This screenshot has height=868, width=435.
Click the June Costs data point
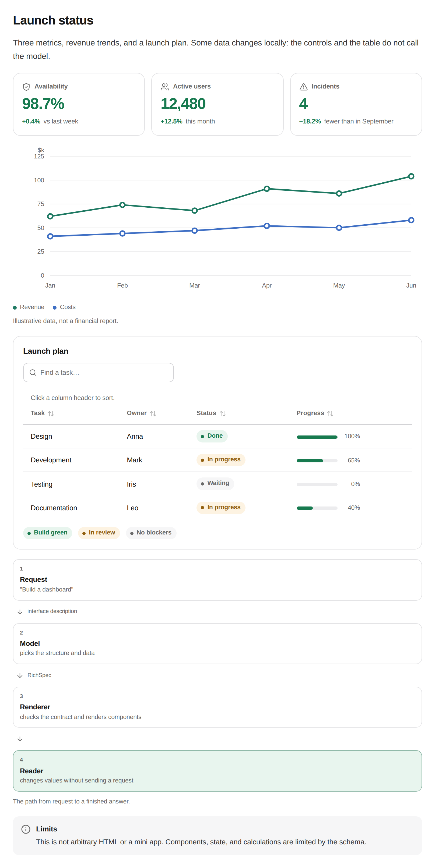(x=411, y=220)
